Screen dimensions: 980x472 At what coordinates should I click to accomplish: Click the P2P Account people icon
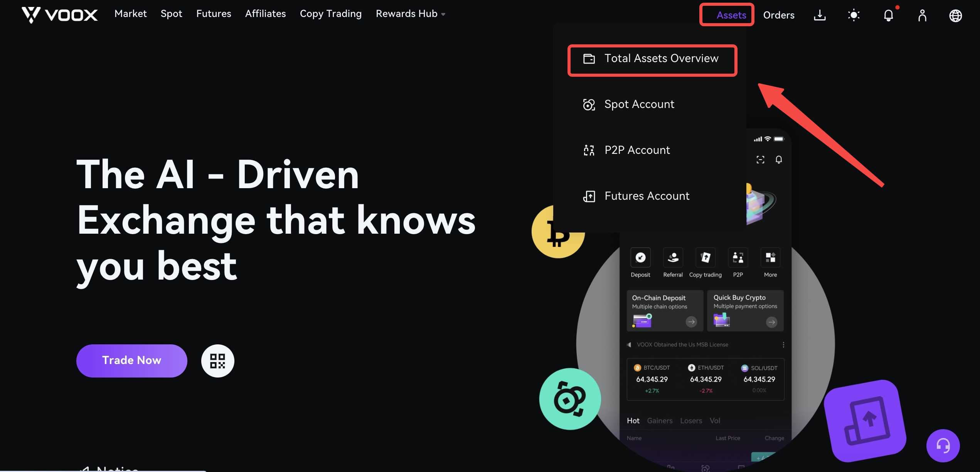pos(589,150)
